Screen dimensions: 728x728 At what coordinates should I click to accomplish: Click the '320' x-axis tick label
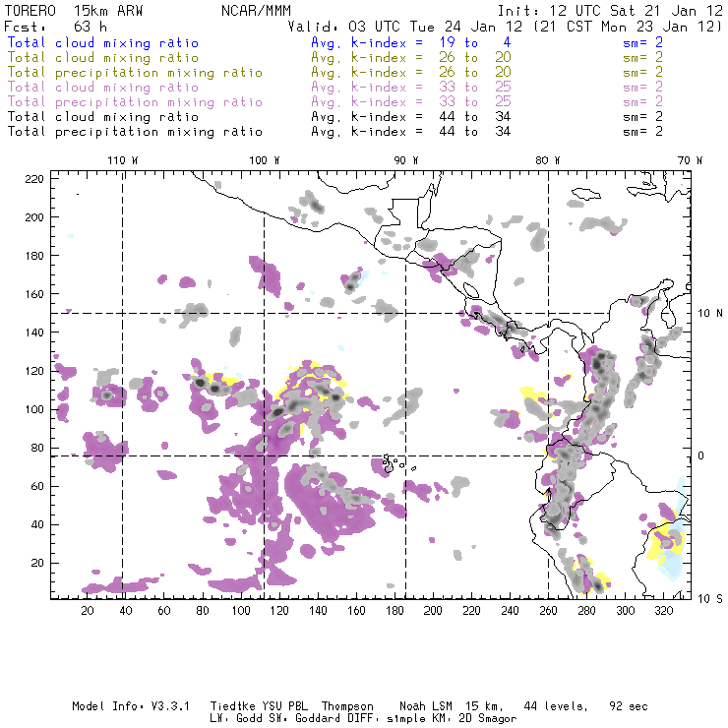663,611
